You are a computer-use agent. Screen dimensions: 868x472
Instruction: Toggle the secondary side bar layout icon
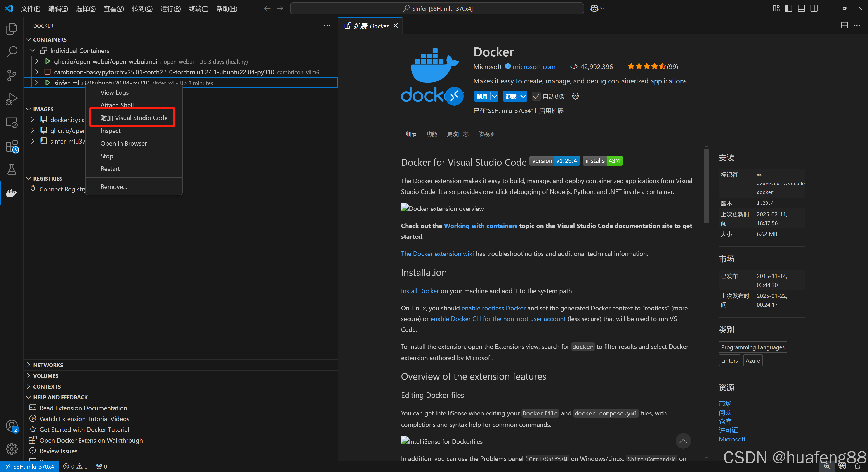[814, 8]
